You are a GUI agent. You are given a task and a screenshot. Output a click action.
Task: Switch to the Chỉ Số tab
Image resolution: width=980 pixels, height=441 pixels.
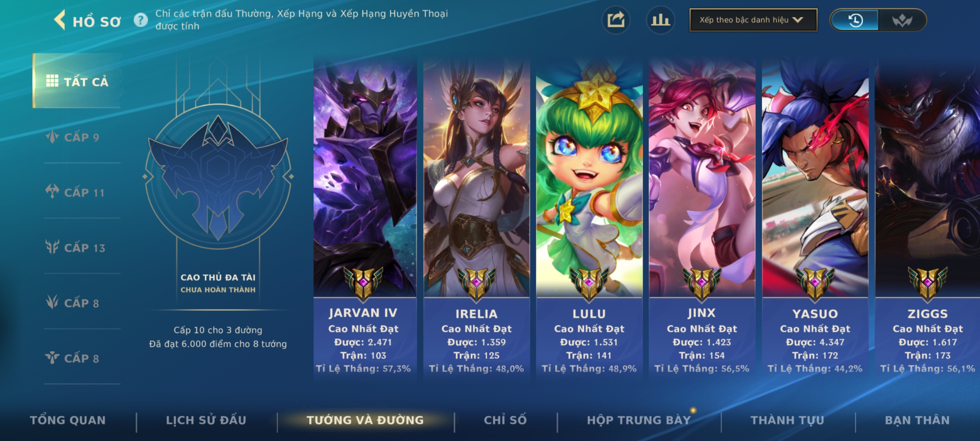point(506,420)
